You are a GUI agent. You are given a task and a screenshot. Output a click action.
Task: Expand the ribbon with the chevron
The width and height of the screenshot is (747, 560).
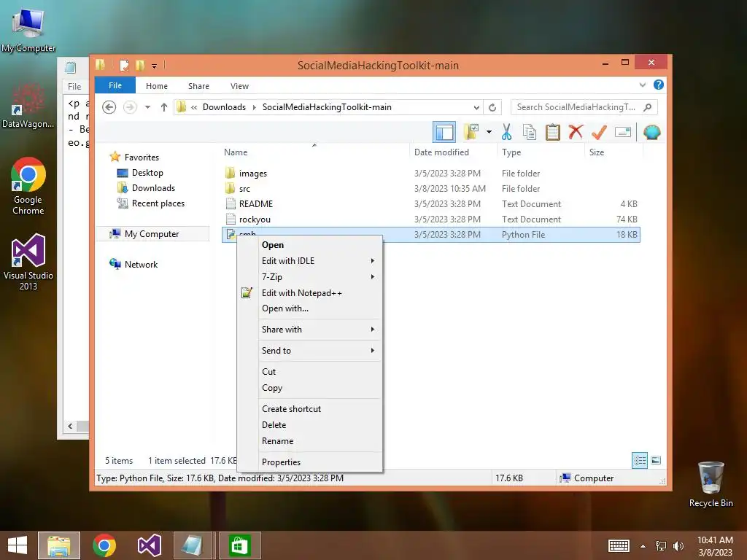642,85
